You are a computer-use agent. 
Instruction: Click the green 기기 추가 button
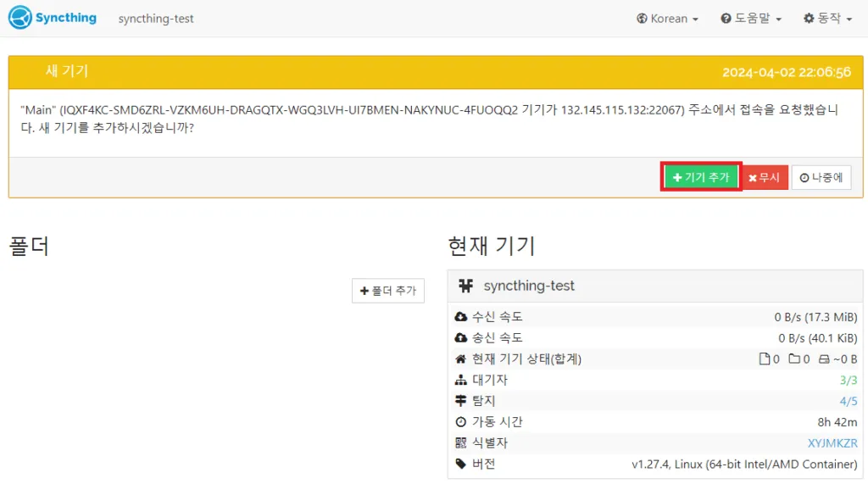(701, 177)
